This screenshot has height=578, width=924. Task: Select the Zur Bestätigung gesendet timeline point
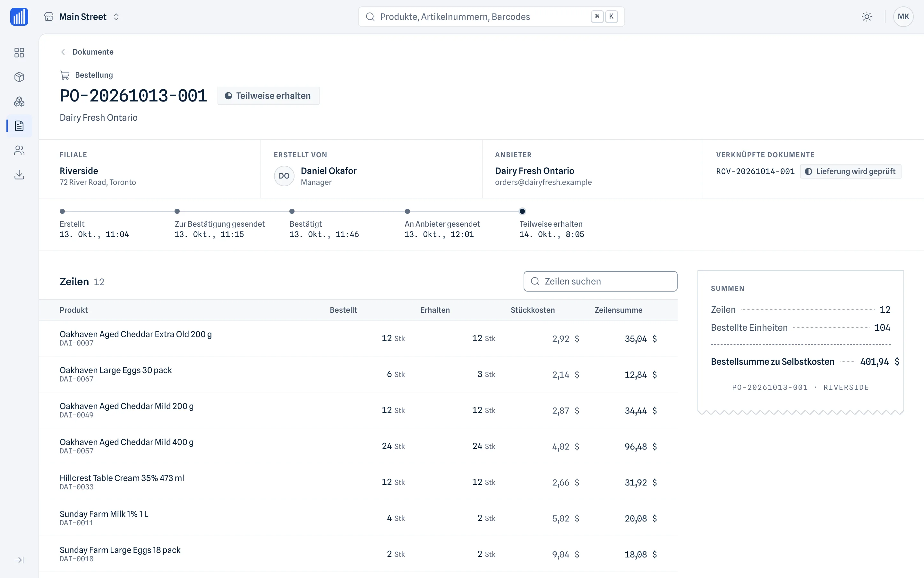[177, 211]
